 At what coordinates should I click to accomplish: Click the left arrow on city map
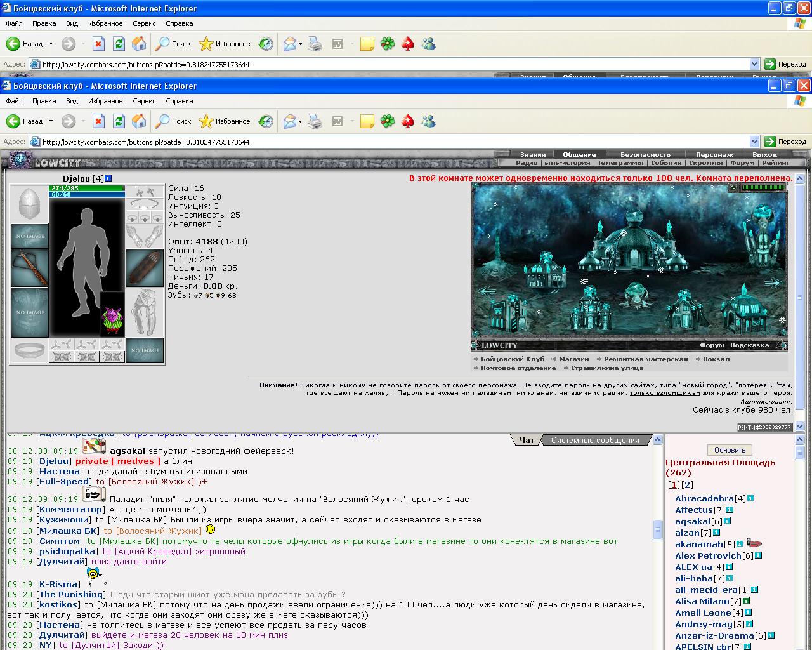tap(488, 291)
